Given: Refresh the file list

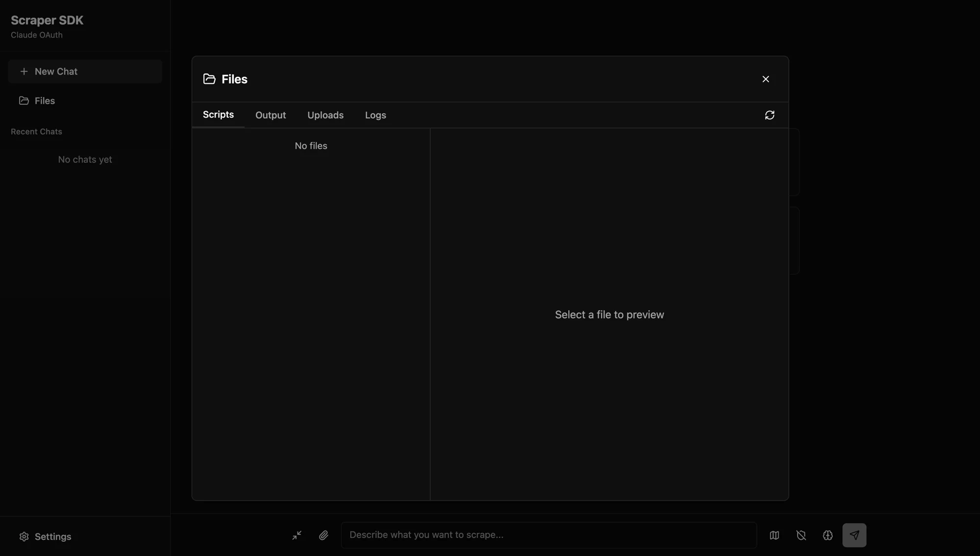Looking at the screenshot, I should pos(769,115).
